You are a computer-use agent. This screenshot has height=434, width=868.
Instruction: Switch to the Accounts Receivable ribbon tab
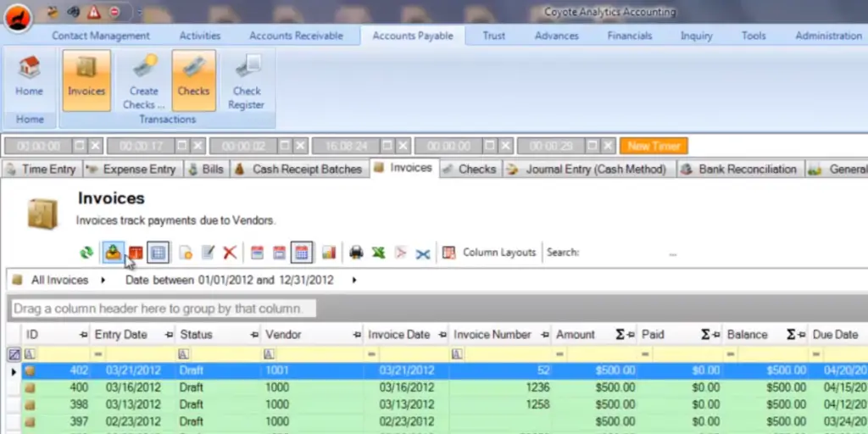[296, 36]
